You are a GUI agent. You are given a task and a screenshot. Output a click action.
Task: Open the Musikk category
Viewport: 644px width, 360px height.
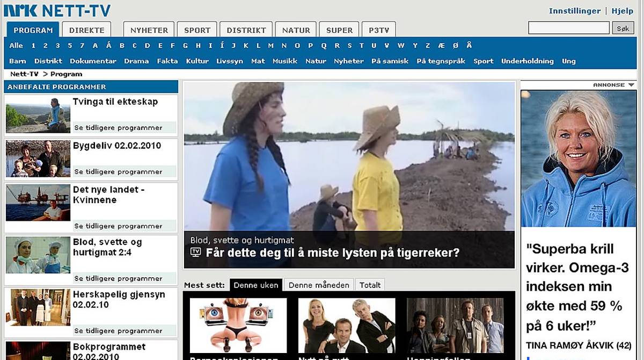(x=285, y=61)
